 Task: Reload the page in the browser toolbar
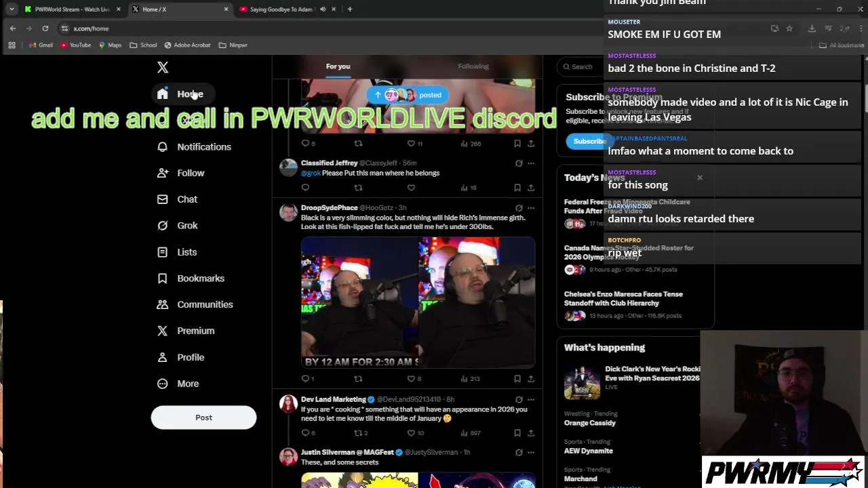(45, 28)
